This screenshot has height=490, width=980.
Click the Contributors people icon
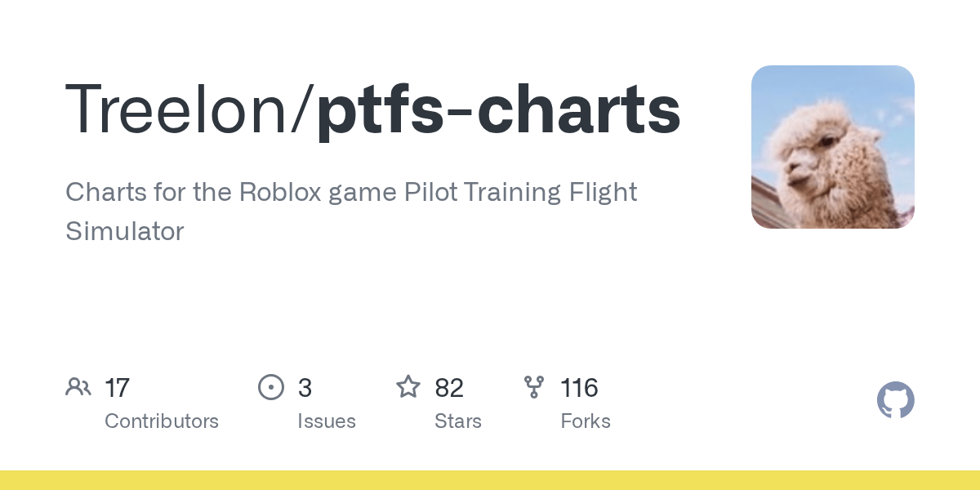pyautogui.click(x=78, y=387)
